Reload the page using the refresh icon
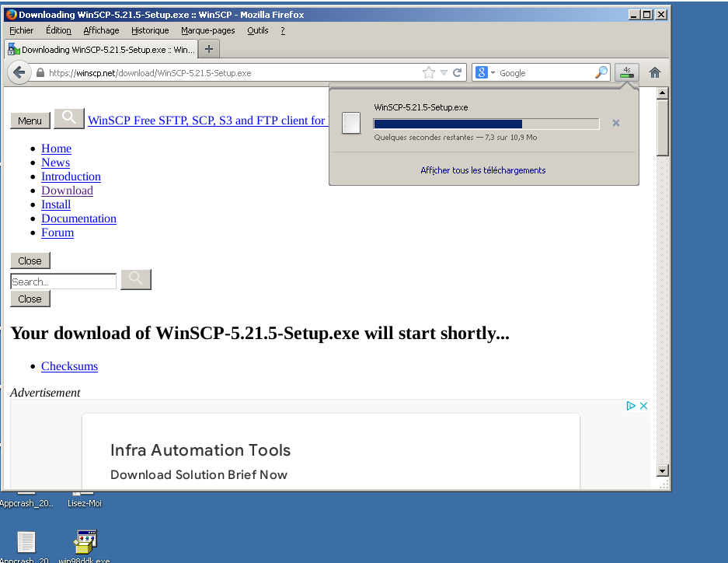 coord(458,72)
